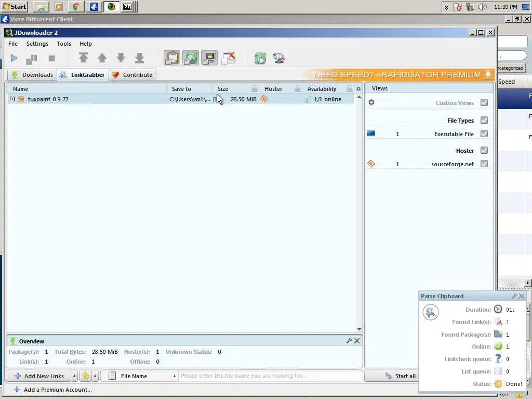
Task: Click the update check globe icon
Action: [279, 58]
